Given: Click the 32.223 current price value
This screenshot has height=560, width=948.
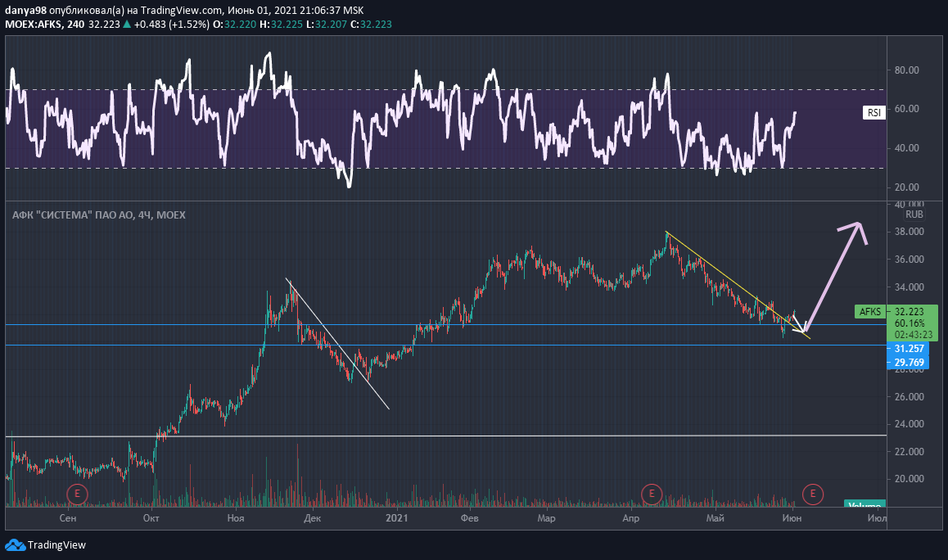Looking at the screenshot, I should pyautogui.click(x=910, y=311).
